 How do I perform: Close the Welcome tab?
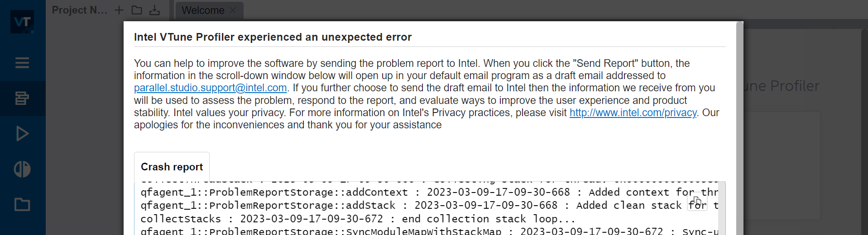233,10
